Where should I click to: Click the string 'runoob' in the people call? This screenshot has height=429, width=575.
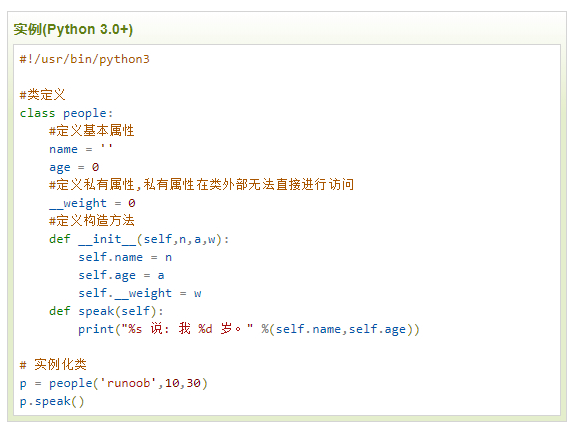pos(128,383)
